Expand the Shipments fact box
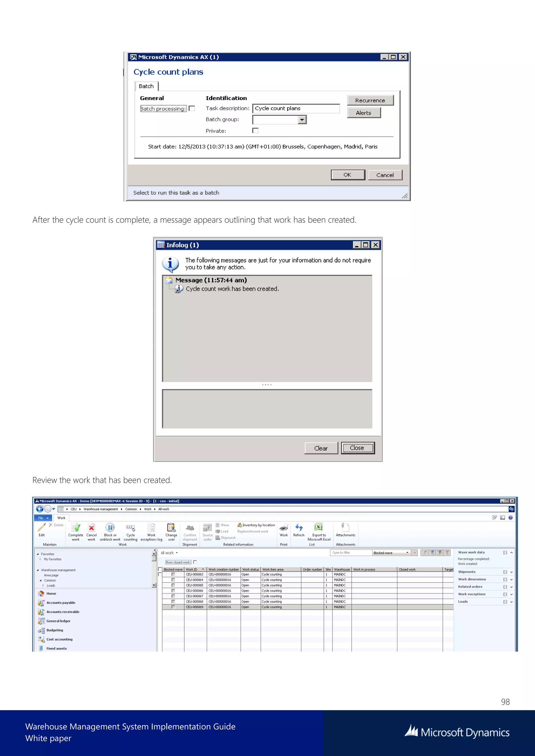 pyautogui.click(x=511, y=572)
